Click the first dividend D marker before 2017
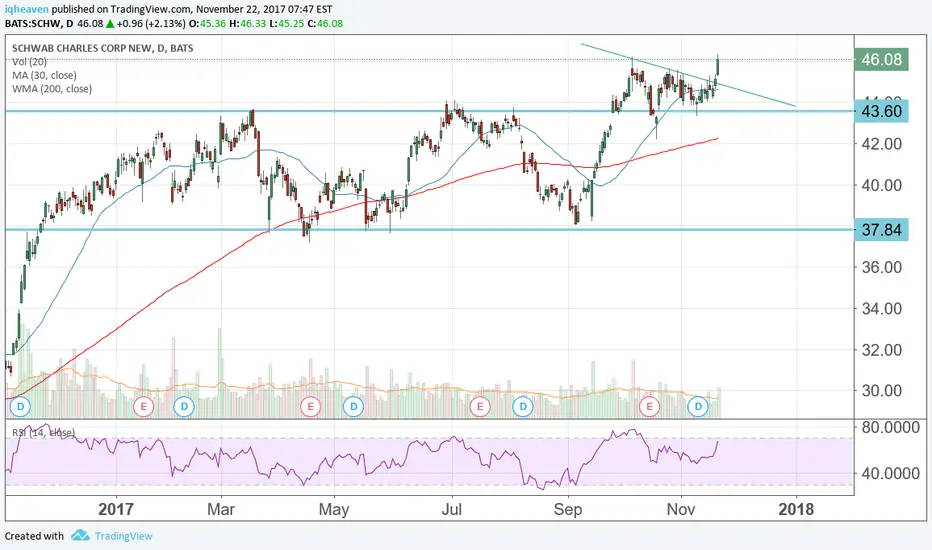The image size is (932, 550). pos(20,407)
